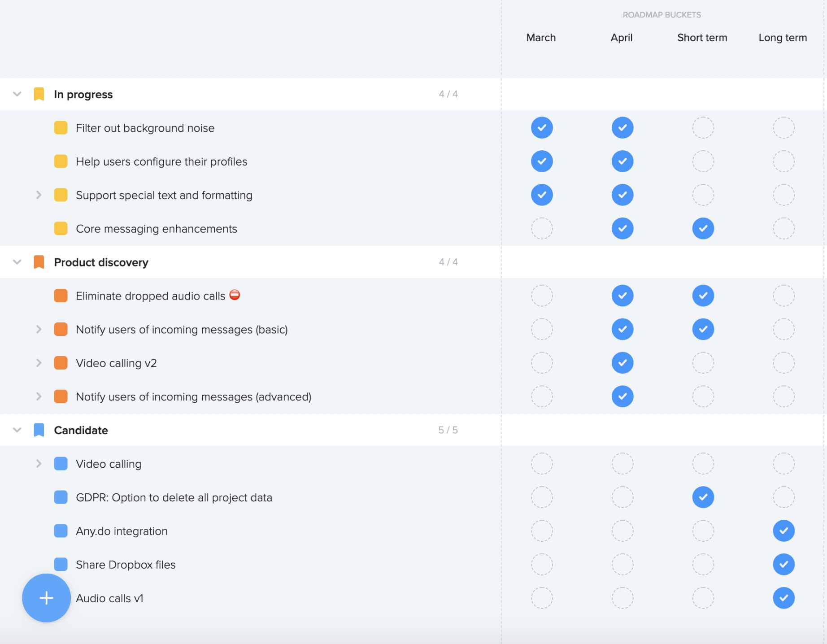
Task: Open Core messaging enhancements feature
Action: click(157, 229)
